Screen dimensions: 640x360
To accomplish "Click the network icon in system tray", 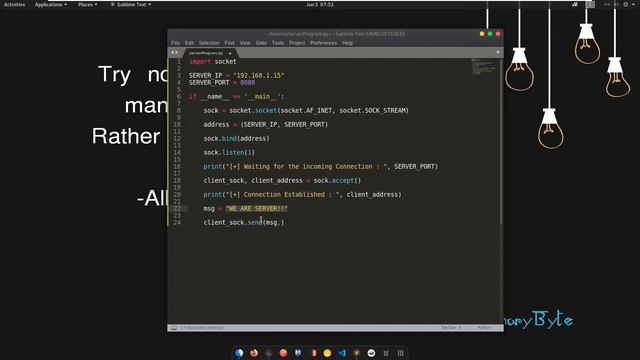I will click(607, 4).
